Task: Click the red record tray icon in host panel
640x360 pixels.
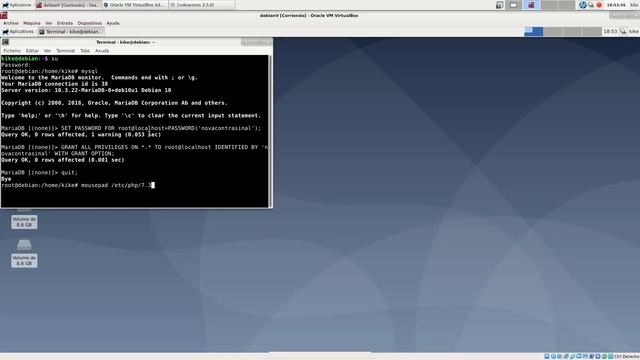Action: pyautogui.click(x=599, y=5)
